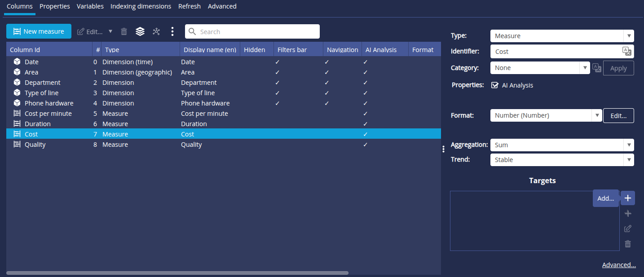The height and width of the screenshot is (277, 644).
Task: Open the three-dot more options menu
Action: click(x=172, y=31)
